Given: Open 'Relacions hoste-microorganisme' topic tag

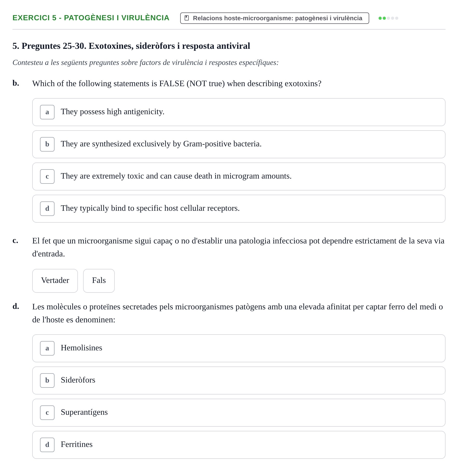Looking at the screenshot, I should click(x=274, y=18).
